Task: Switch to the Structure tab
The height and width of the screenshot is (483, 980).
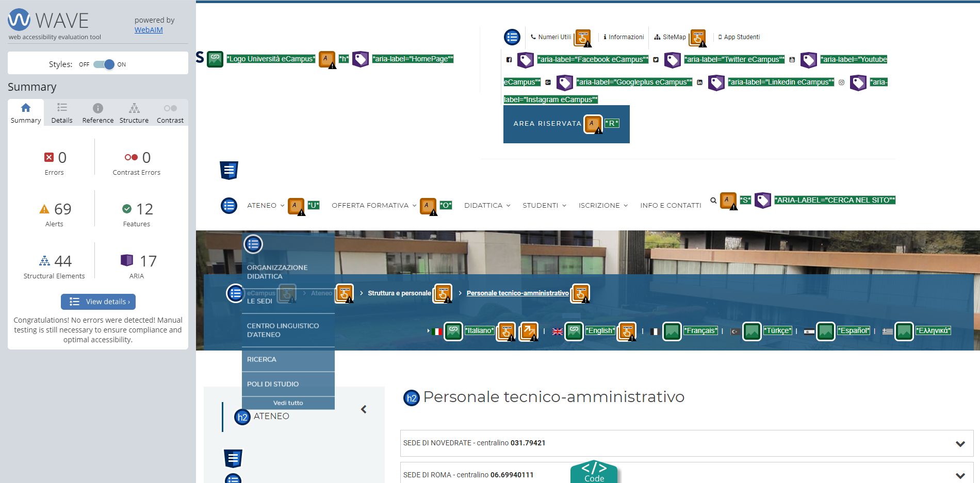Action: pos(134,113)
